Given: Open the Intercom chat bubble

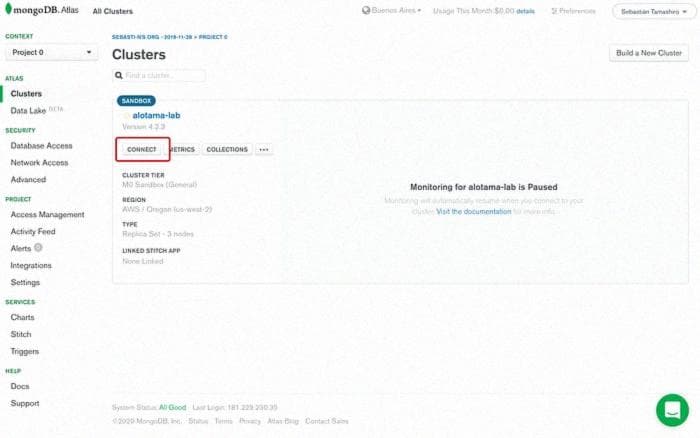Looking at the screenshot, I should [x=672, y=410].
